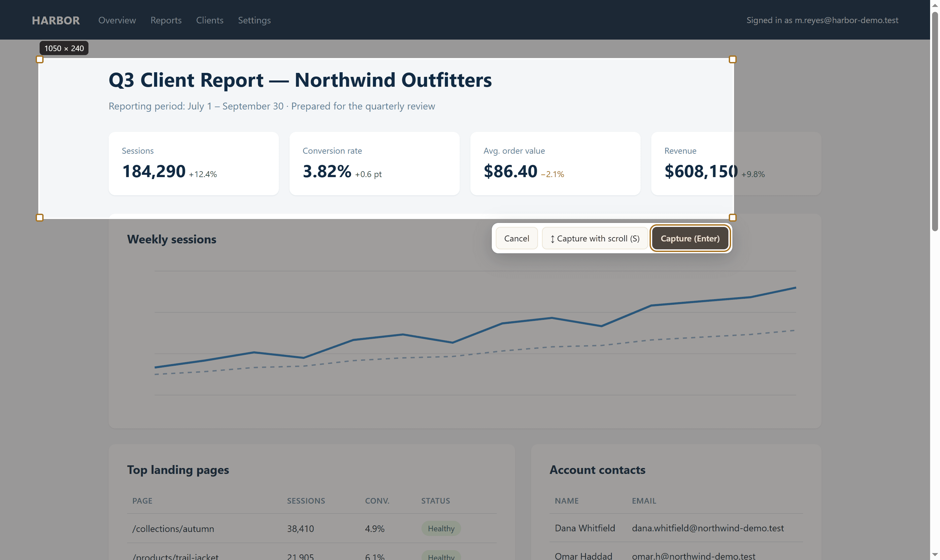
Task: Grab the bottom-right selection handle
Action: coord(732,218)
